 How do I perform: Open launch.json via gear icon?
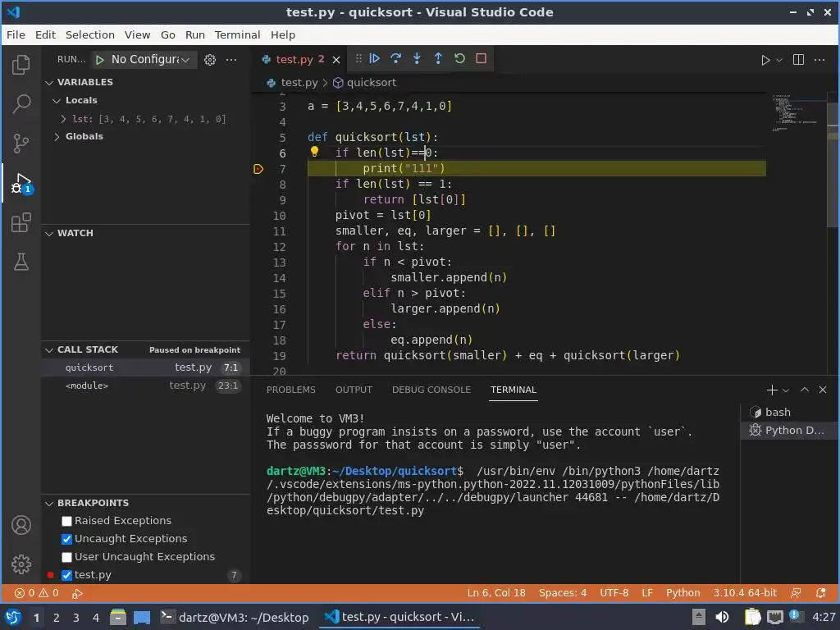pos(210,59)
